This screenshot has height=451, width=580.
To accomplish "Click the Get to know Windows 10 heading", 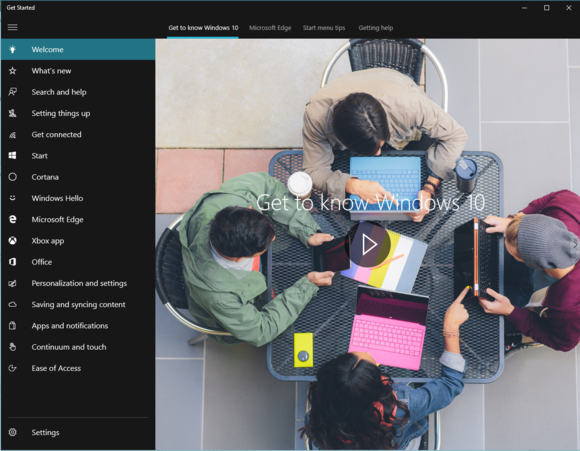I will click(x=370, y=203).
